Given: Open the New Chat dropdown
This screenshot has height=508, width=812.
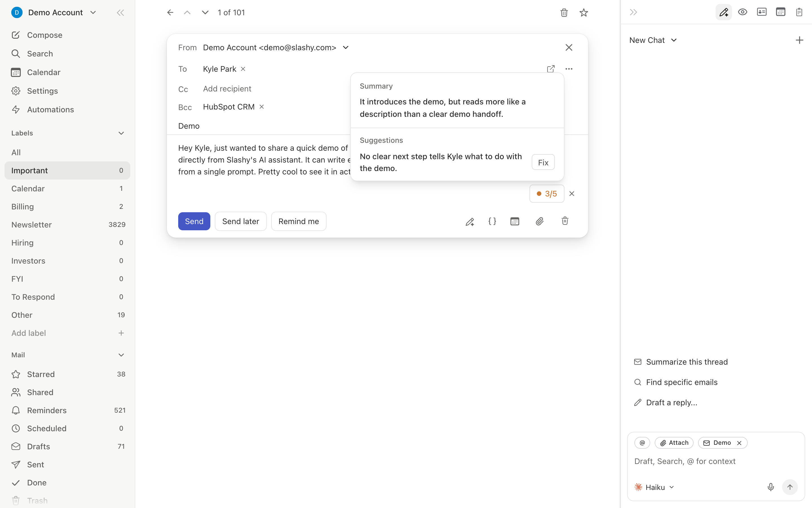Looking at the screenshot, I should pyautogui.click(x=653, y=40).
